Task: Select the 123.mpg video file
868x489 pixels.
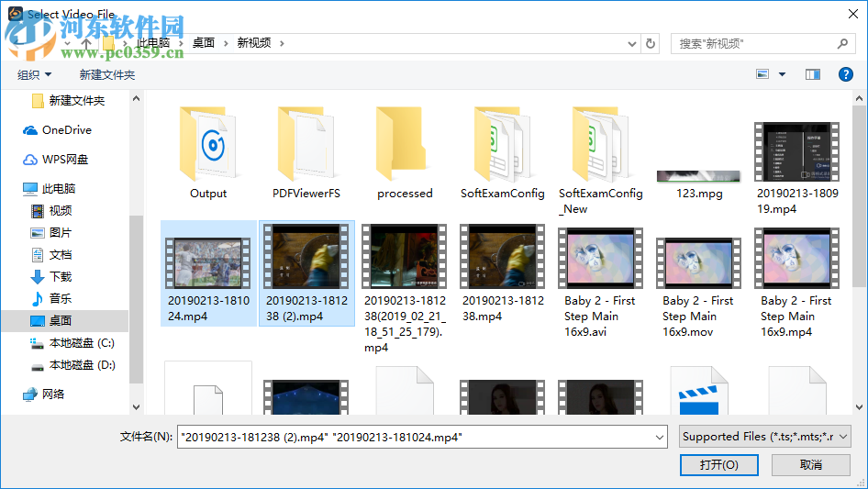Action: pos(698,185)
